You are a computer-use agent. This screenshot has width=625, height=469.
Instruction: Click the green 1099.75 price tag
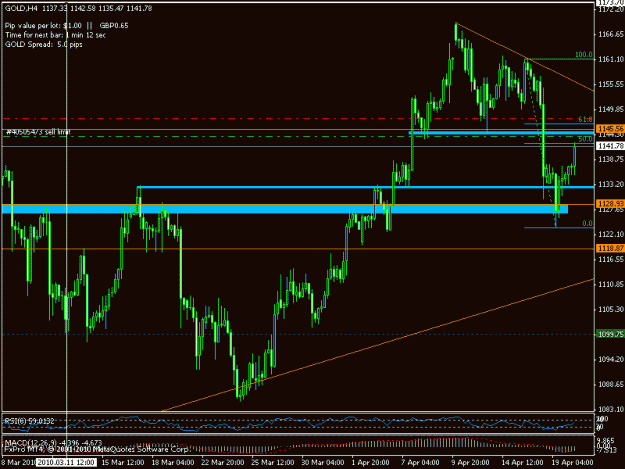pos(610,334)
